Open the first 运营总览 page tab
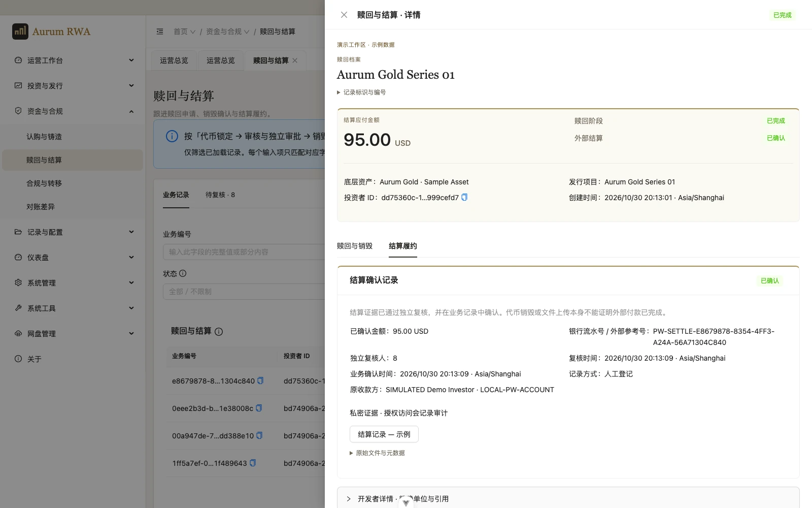This screenshot has width=812, height=508. (174, 60)
